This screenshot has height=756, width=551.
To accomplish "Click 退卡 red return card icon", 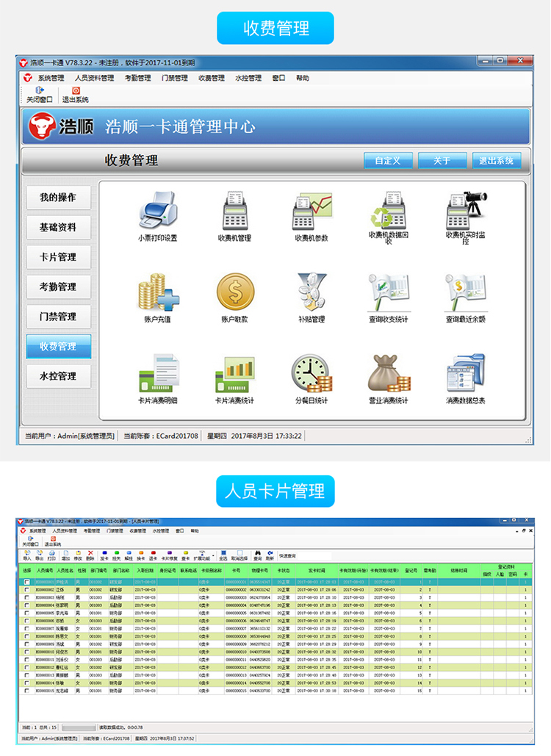I will tap(153, 555).
